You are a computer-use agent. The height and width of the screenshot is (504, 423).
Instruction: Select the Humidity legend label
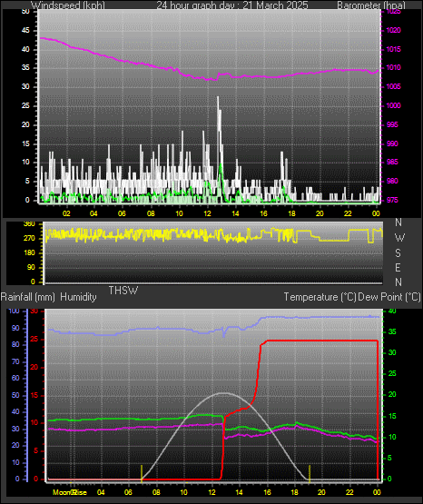click(x=78, y=297)
